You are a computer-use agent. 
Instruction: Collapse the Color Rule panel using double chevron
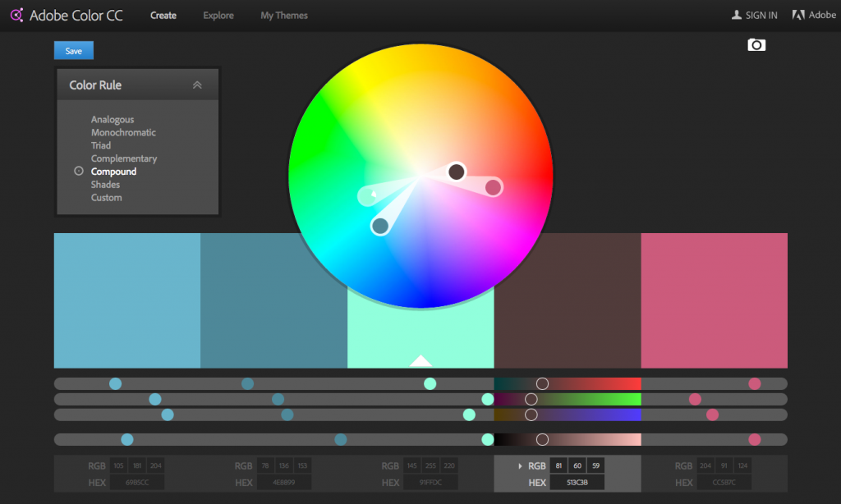point(197,85)
